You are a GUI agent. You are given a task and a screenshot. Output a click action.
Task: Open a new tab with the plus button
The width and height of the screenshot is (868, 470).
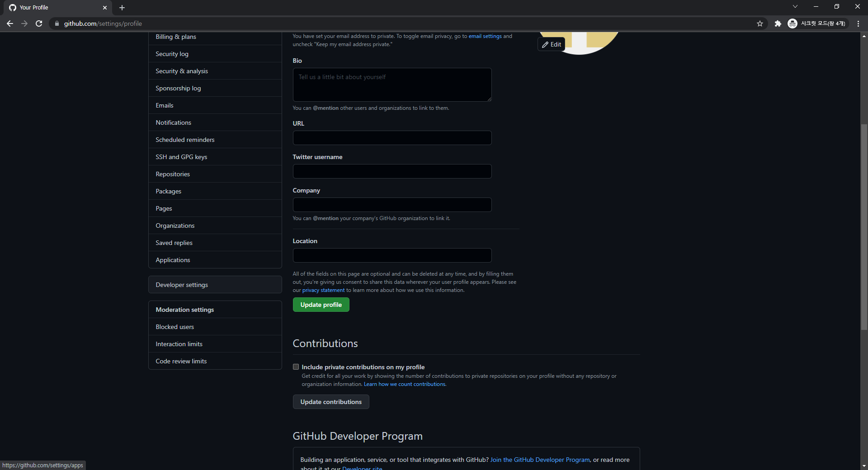click(122, 8)
